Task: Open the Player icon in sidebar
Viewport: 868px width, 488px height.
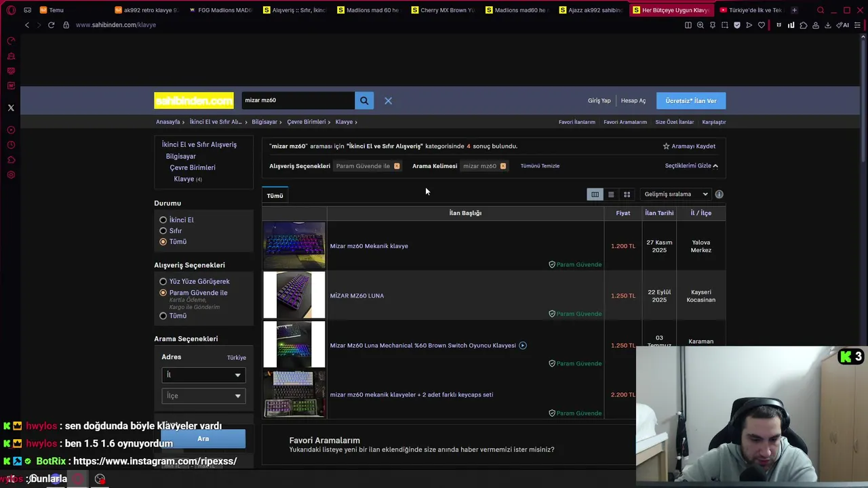Action: click(11, 129)
